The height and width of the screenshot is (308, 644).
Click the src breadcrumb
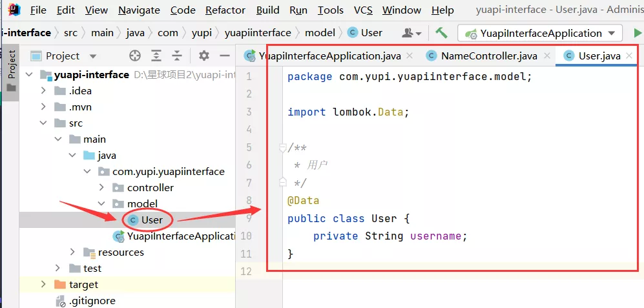pos(70,33)
